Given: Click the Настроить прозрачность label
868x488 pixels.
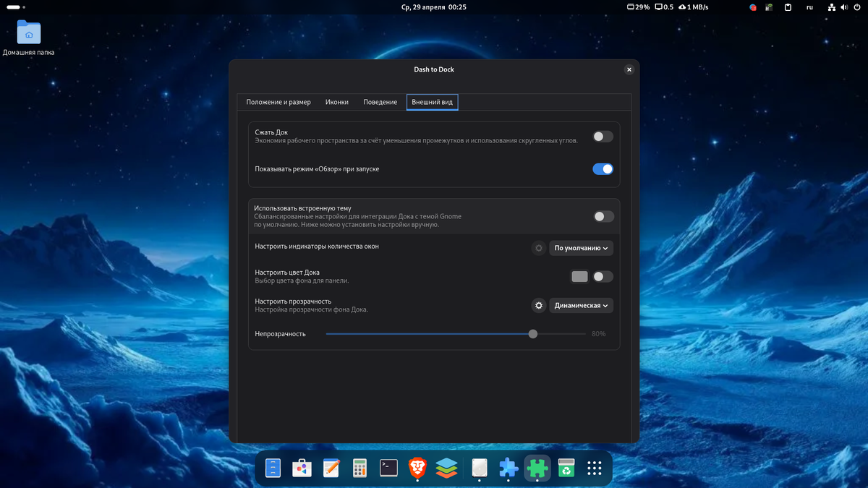Looking at the screenshot, I should pyautogui.click(x=293, y=301).
